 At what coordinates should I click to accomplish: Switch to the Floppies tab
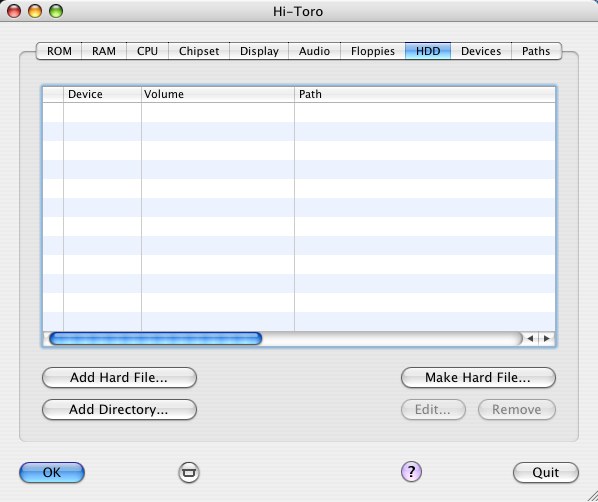373,51
